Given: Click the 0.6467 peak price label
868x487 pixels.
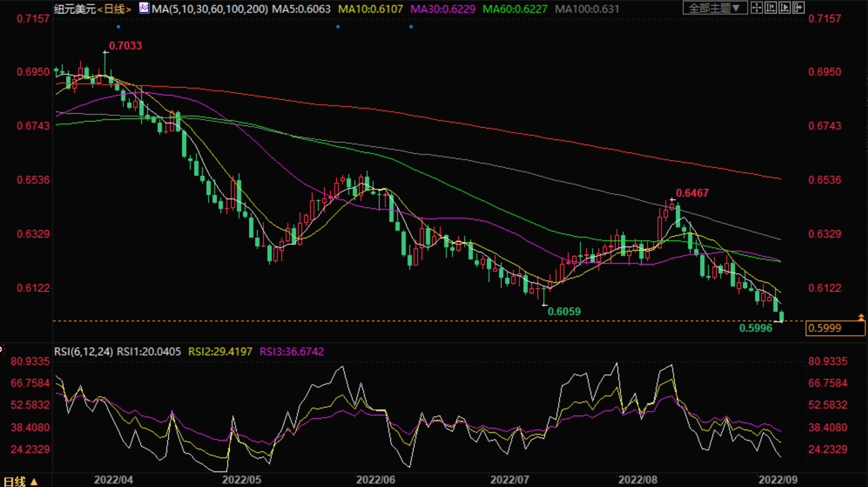Looking at the screenshot, I should (x=692, y=193).
